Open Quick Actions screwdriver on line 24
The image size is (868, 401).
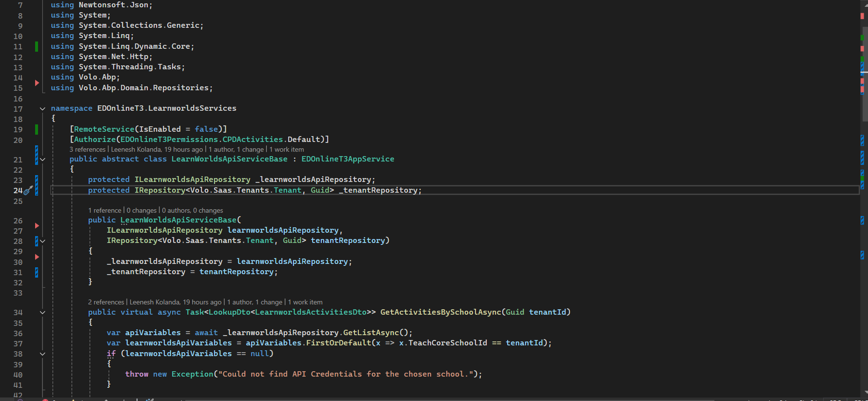tap(28, 190)
